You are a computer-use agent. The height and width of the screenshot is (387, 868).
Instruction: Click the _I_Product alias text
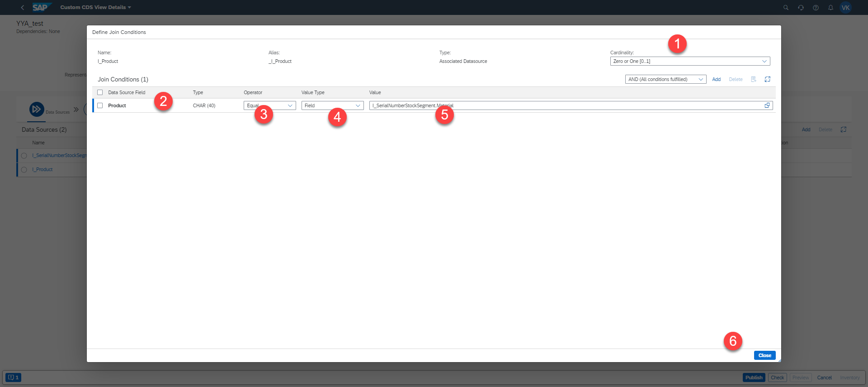pyautogui.click(x=280, y=61)
